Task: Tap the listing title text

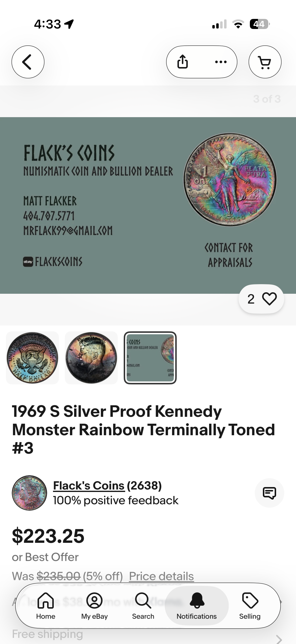Action: click(143, 430)
